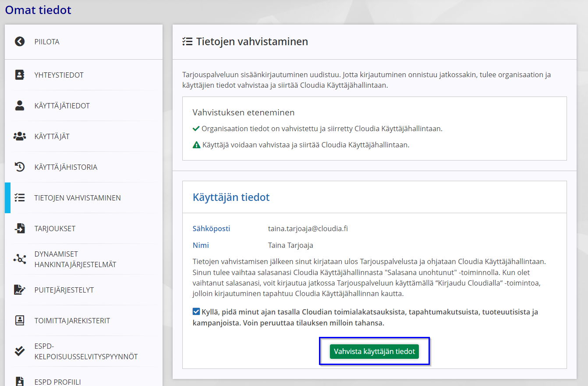Open the Yhteystiedot menu item
Viewport: 588px width, 386px height.
coord(84,75)
